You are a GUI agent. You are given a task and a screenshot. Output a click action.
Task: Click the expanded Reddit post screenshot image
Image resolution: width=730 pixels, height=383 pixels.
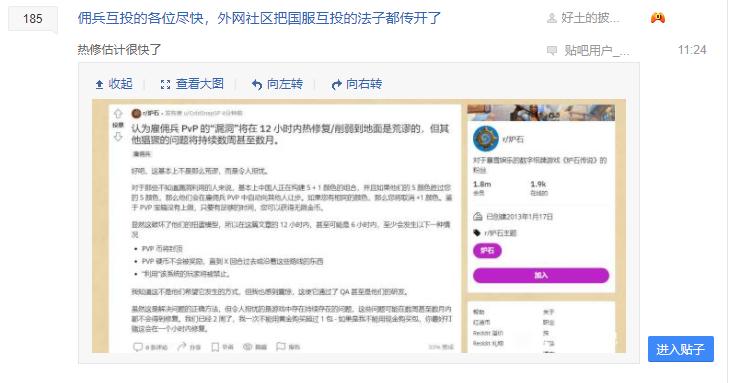pyautogui.click(x=359, y=226)
